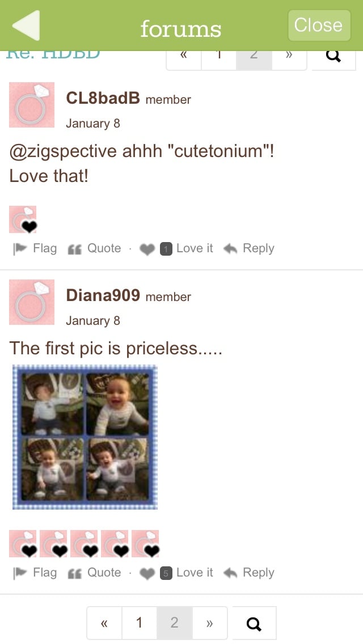Image resolution: width=363 pixels, height=644 pixels.
Task: Go to previous pages with bottom « arrow
Action: click(104, 623)
